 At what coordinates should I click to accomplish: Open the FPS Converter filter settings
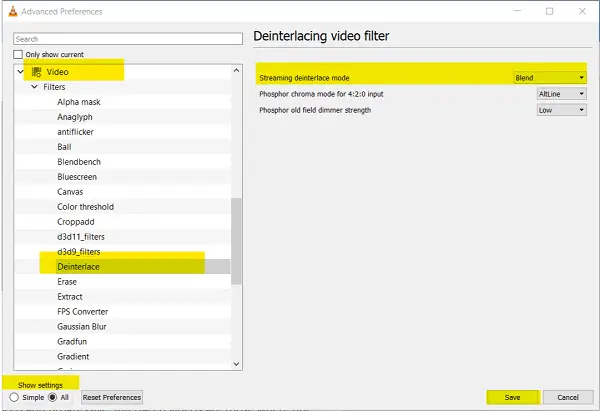[83, 312]
